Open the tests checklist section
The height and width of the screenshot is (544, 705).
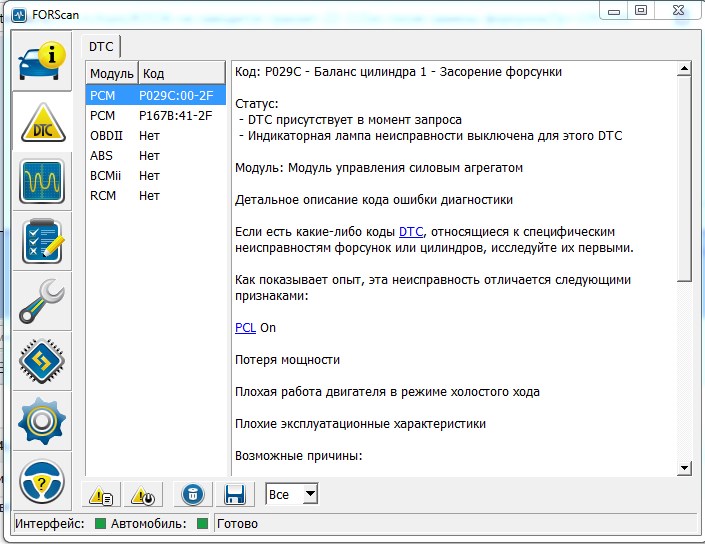click(42, 241)
